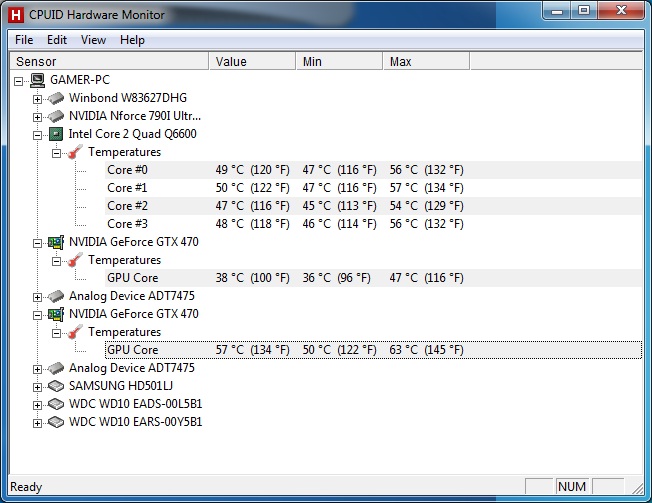Screen dimensions: 652x503
Task: Select the SAMSUNG HD501LJ label
Action: (x=121, y=386)
